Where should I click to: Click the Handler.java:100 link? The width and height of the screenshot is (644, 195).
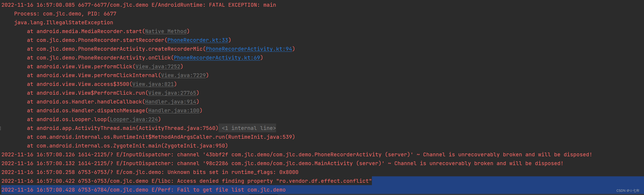pos(174,110)
